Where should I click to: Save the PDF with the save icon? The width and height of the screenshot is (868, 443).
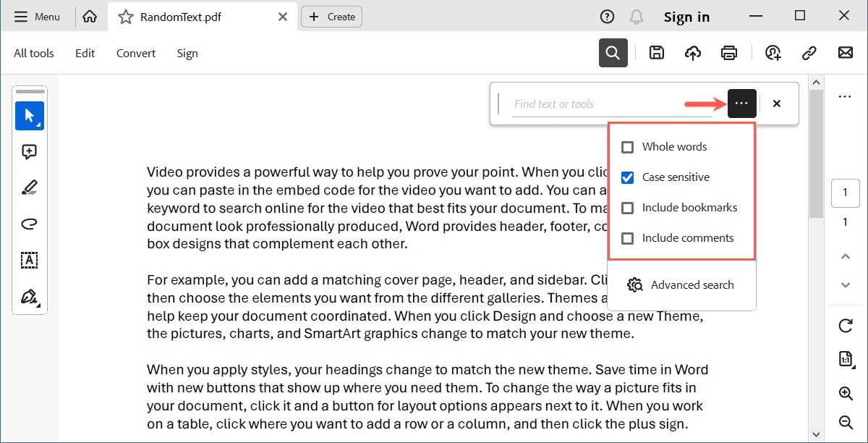(x=657, y=52)
